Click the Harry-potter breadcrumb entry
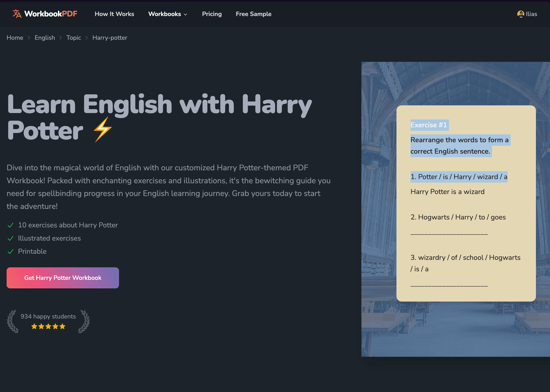The image size is (550, 392). pyautogui.click(x=109, y=38)
